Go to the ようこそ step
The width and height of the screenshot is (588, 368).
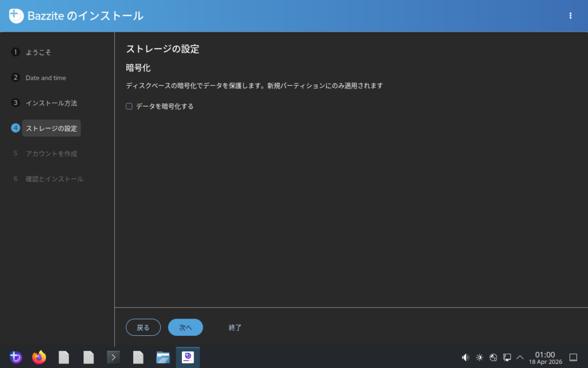point(38,52)
